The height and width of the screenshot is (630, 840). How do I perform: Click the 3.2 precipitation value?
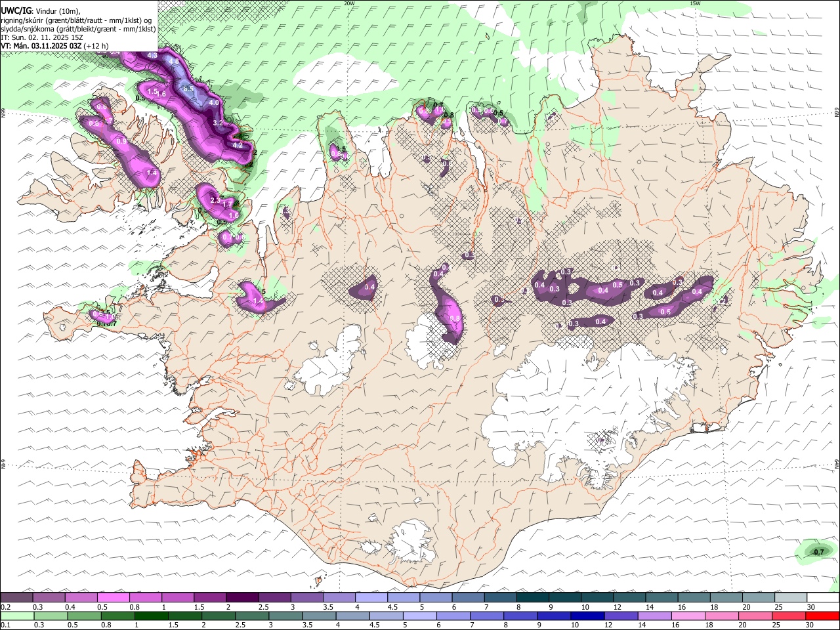point(219,123)
